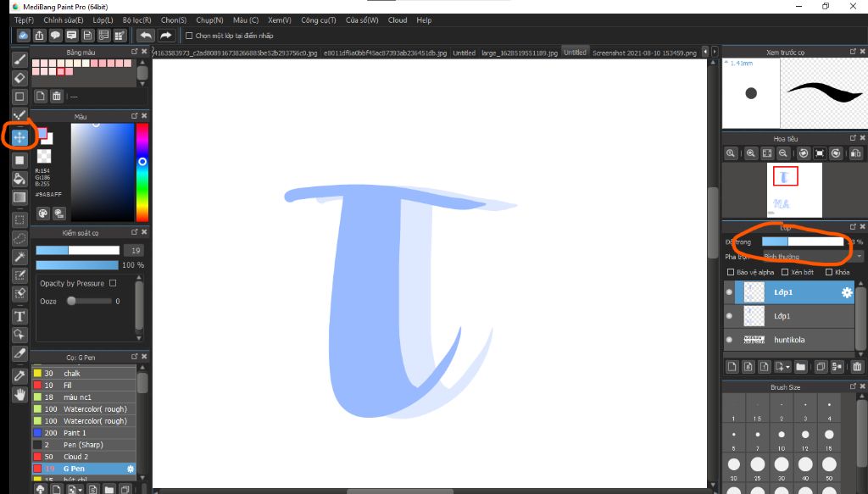This screenshot has width=868, height=494.
Task: Select the Eyedropper tool
Action: click(19, 375)
